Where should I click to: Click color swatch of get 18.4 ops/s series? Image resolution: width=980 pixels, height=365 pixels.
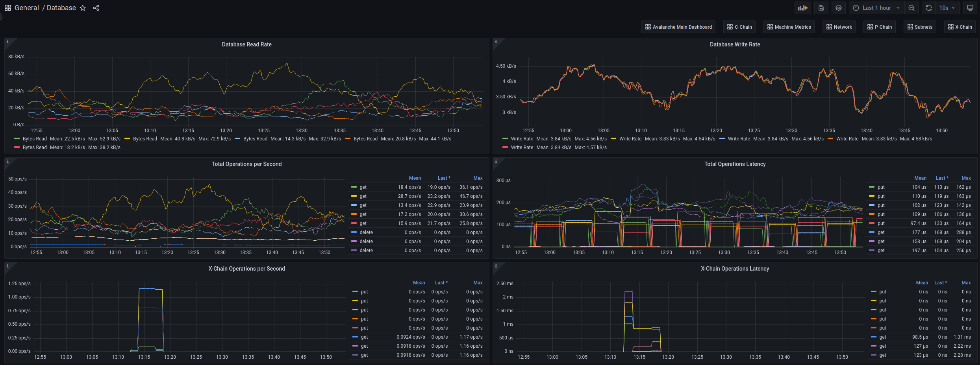pos(354,187)
